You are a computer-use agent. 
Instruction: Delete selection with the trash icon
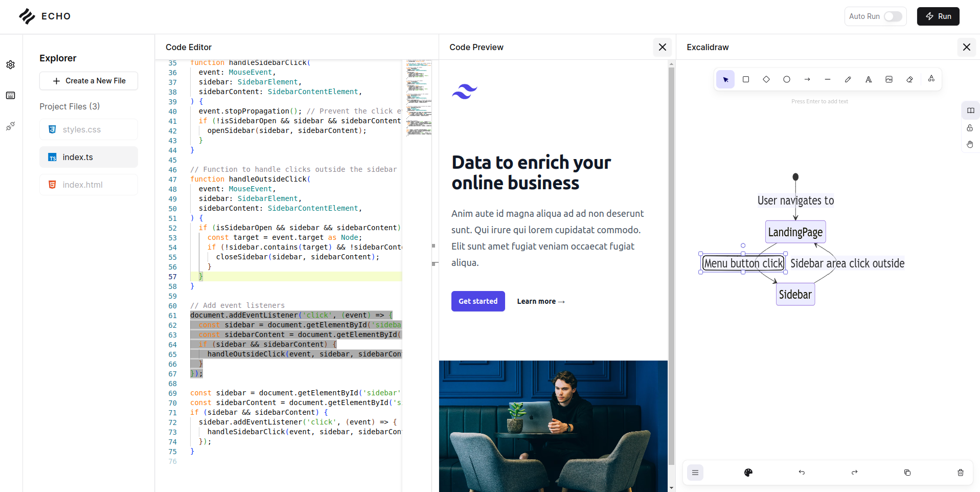pyautogui.click(x=960, y=473)
